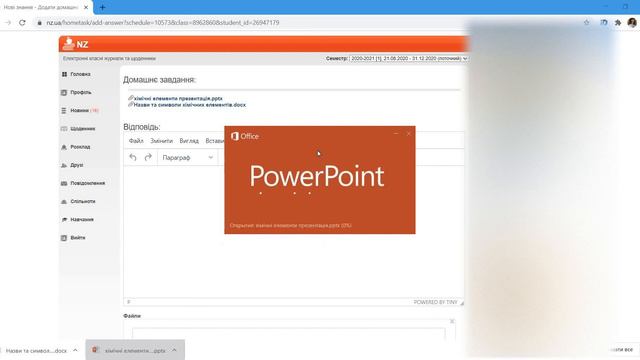This screenshot has height=360, width=640.
Task: Open the Головна sidebar item
Action: point(76,74)
